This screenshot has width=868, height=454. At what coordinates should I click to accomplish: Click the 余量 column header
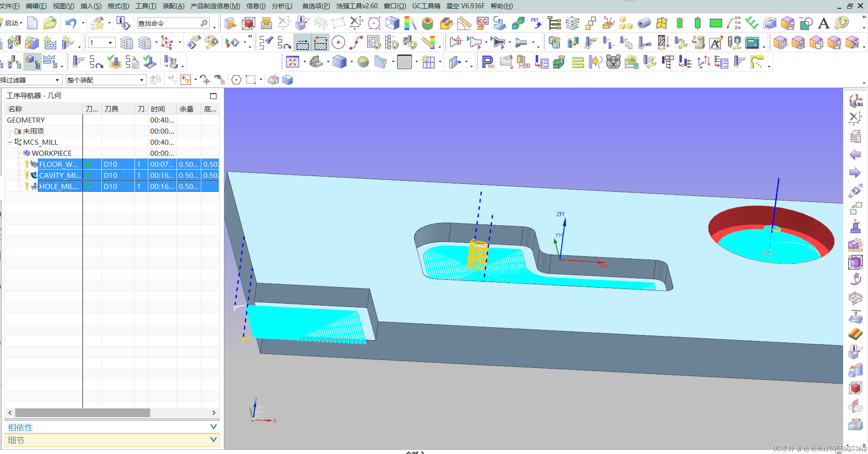pos(189,109)
